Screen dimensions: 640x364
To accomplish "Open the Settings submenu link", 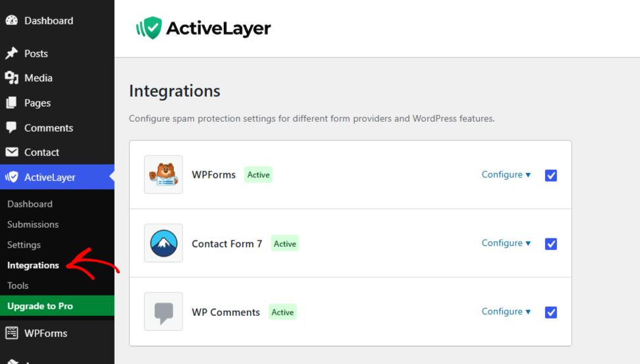I will pos(24,245).
